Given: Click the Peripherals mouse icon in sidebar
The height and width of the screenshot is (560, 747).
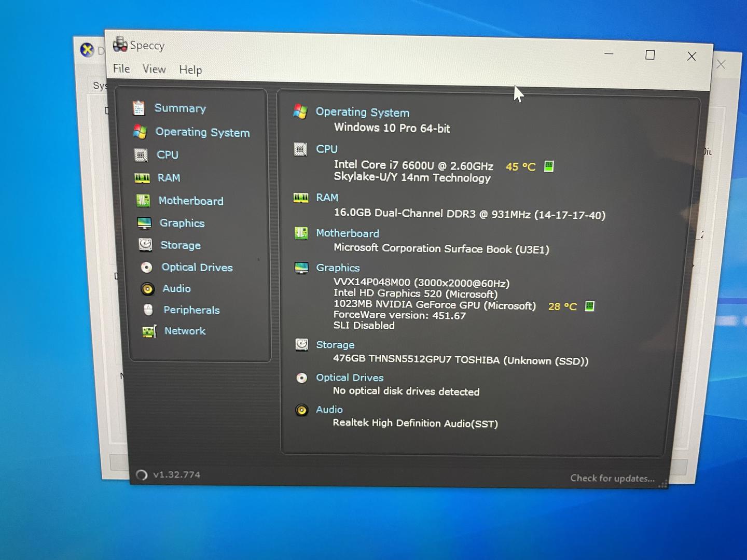Looking at the screenshot, I should (x=148, y=310).
